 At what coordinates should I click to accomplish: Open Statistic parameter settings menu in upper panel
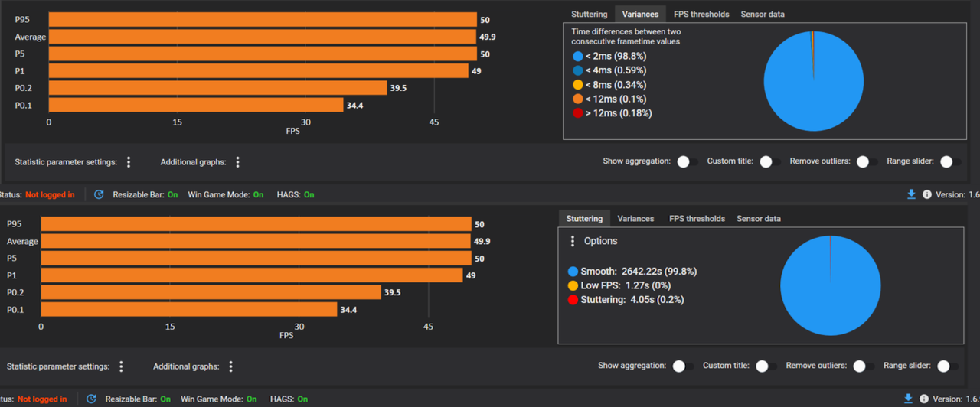pos(129,162)
